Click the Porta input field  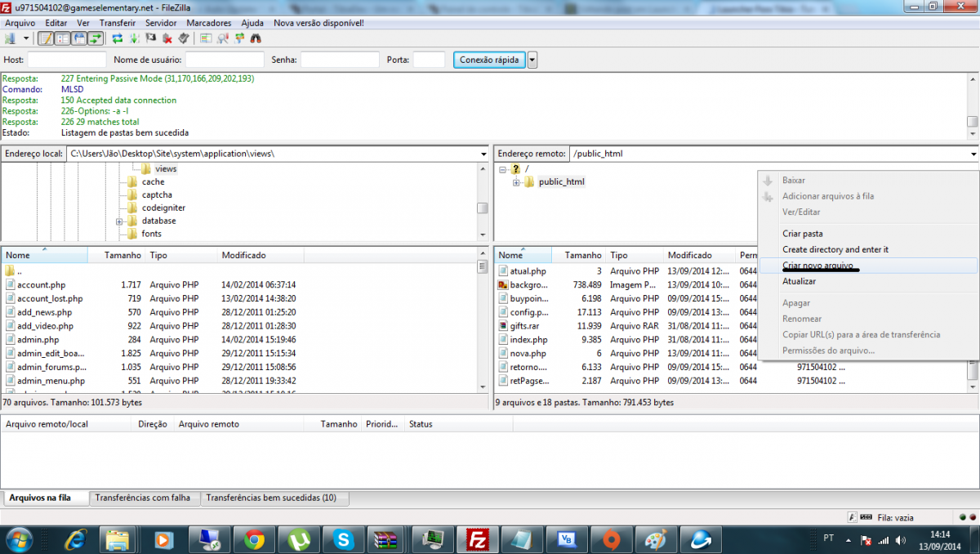pyautogui.click(x=429, y=60)
